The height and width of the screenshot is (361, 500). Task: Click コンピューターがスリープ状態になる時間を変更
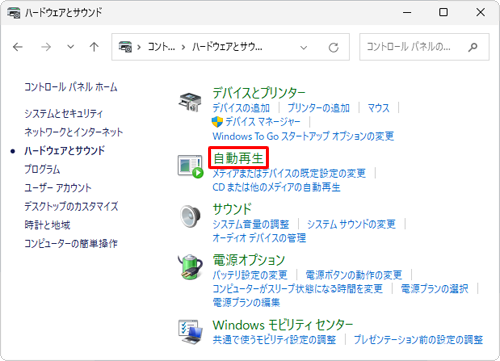point(298,289)
